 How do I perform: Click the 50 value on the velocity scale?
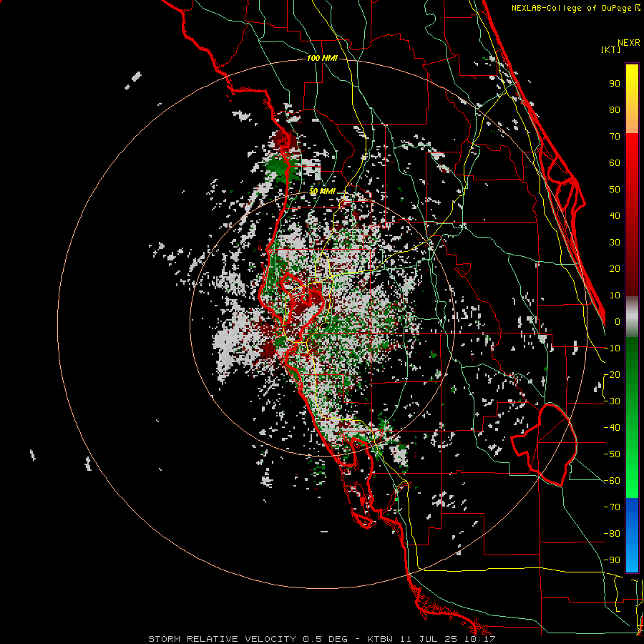[x=615, y=190]
